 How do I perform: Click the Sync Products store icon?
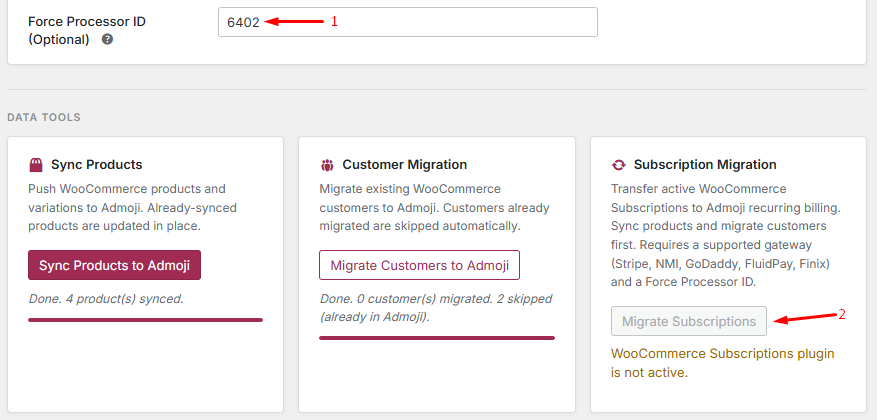click(x=36, y=165)
